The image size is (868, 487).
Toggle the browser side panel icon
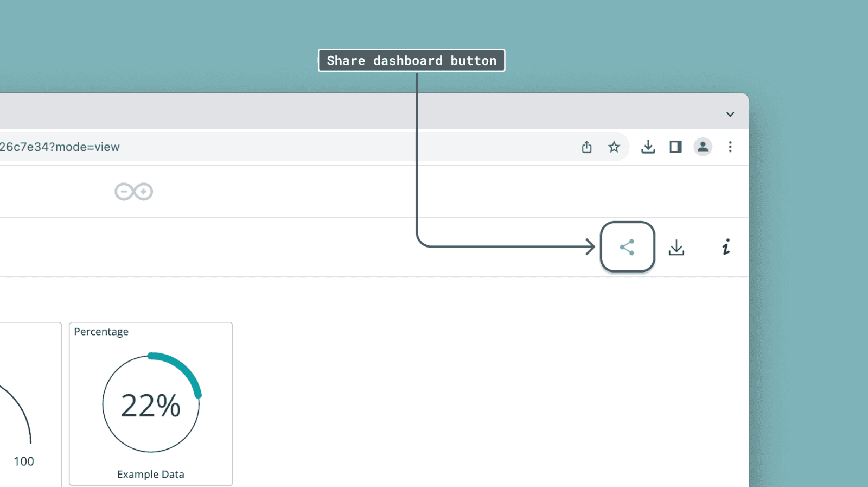[x=675, y=147]
